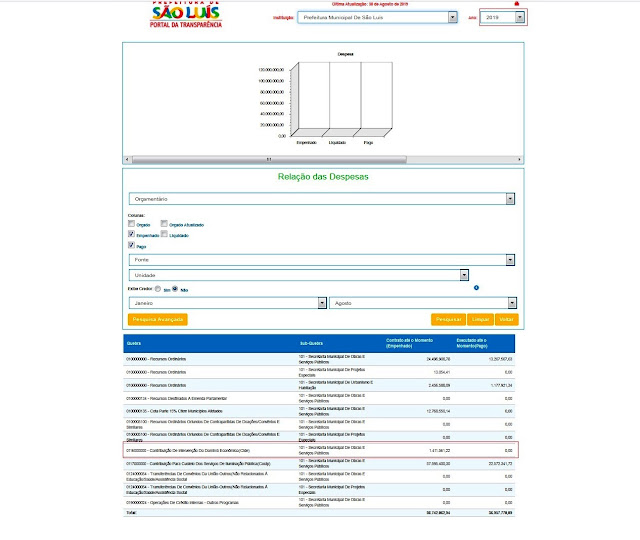Click the Pesquisar button
Viewport: 640px width, 540px height.
(x=448, y=320)
